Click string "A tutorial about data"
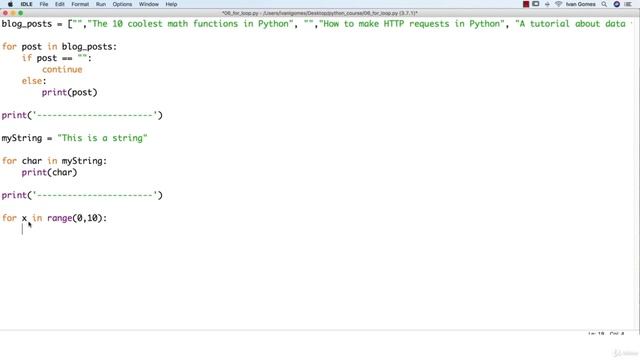 click(573, 24)
